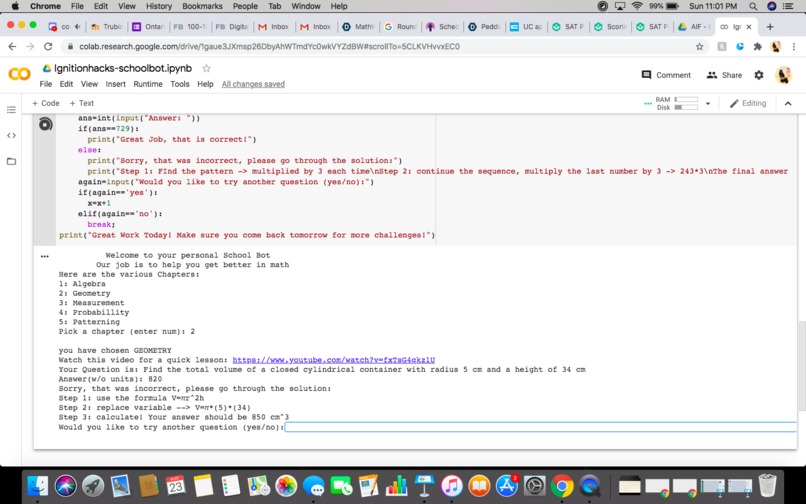
Task: Open the Editing mode dropdown
Action: point(748,103)
